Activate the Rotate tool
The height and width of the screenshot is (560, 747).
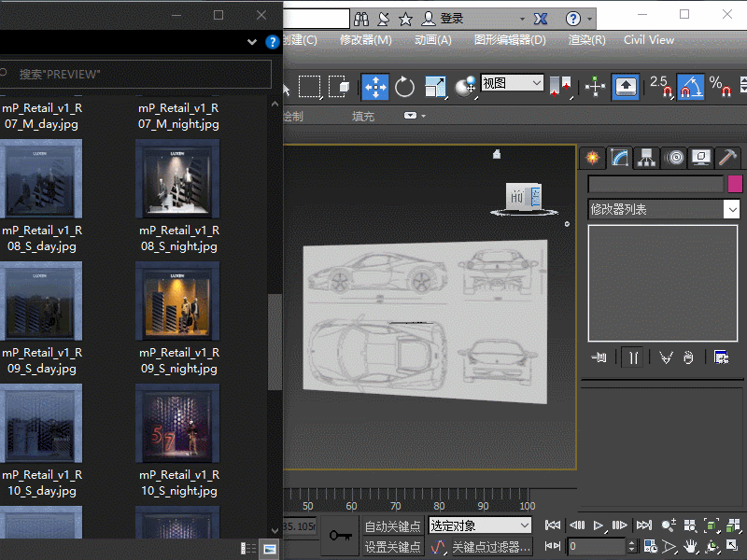(404, 87)
